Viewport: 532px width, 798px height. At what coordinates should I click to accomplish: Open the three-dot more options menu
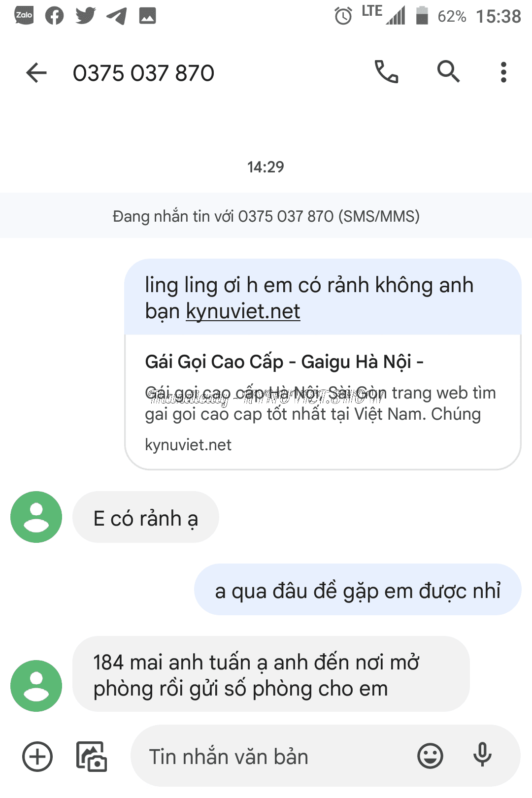pyautogui.click(x=503, y=72)
